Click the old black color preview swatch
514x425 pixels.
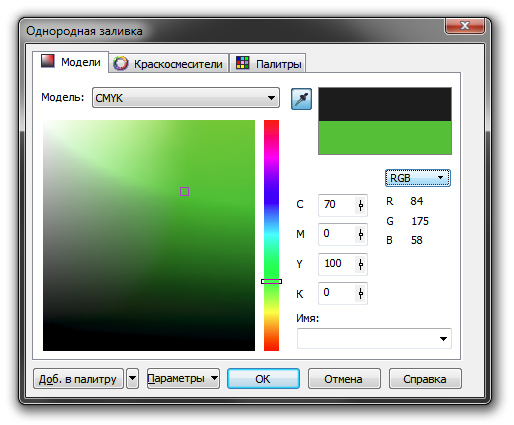(385, 104)
